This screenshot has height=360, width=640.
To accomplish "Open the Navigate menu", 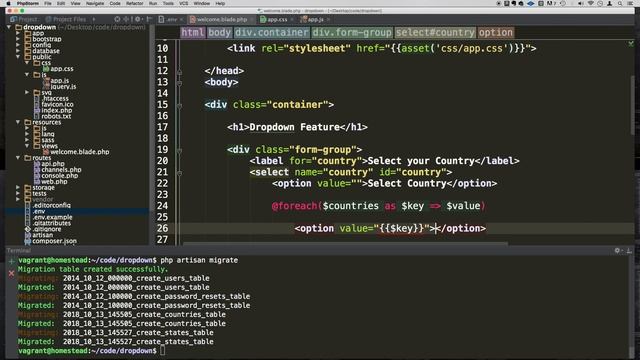I will click(x=95, y=4).
